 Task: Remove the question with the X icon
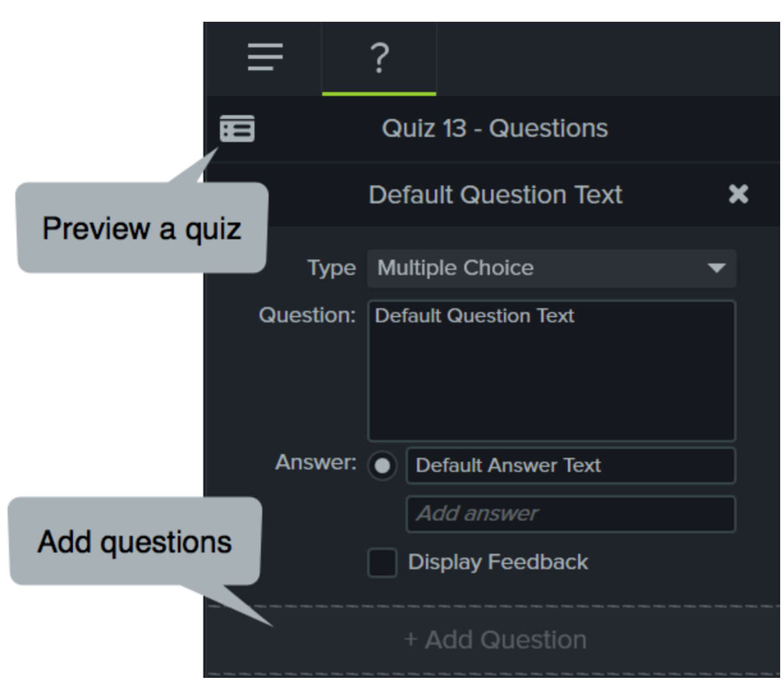pos(738,194)
